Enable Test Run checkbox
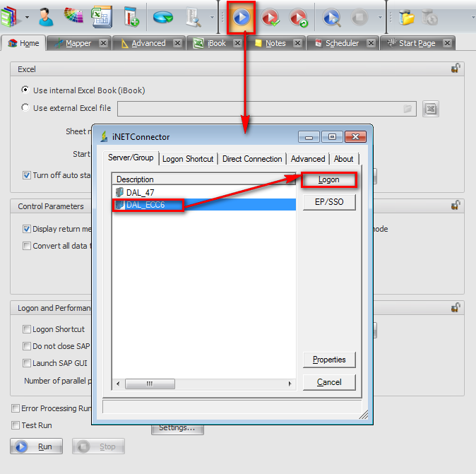The width and height of the screenshot is (476, 474). pyautogui.click(x=16, y=425)
